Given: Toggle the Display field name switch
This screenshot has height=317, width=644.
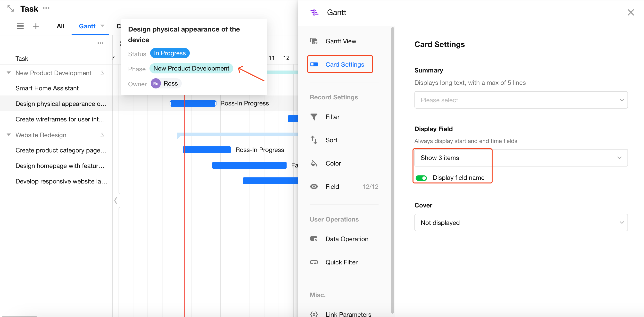Looking at the screenshot, I should tap(421, 178).
